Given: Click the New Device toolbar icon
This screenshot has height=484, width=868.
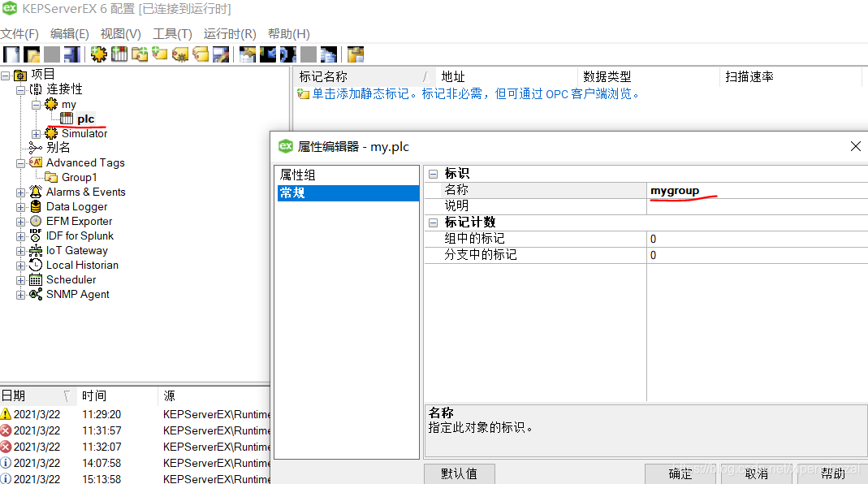Looking at the screenshot, I should [x=119, y=54].
